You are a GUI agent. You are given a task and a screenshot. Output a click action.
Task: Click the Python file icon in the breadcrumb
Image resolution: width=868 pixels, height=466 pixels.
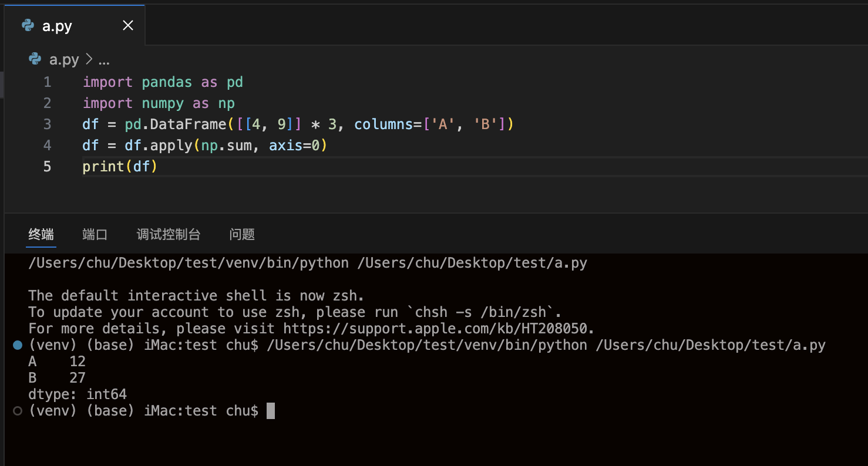pos(35,59)
